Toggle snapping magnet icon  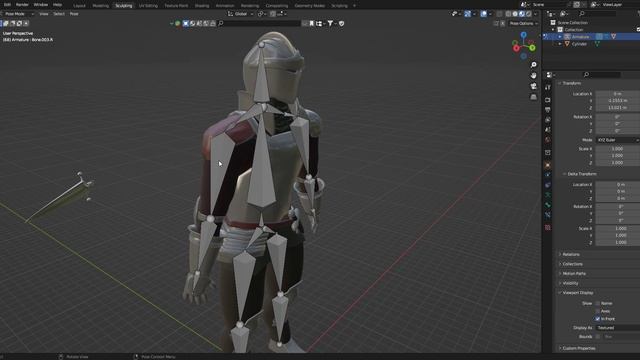(273, 14)
